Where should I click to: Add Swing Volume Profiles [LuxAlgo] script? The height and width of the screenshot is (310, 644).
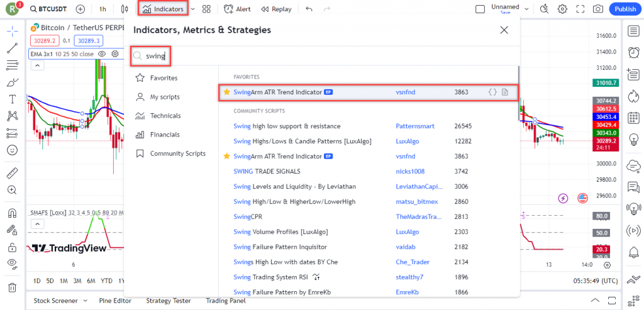point(280,232)
